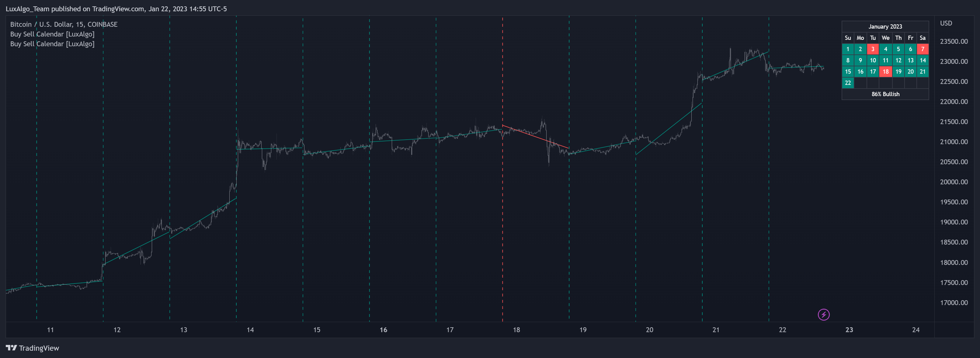The width and height of the screenshot is (980, 358).
Task: Click the 17000.00 price axis label
Action: 954,303
